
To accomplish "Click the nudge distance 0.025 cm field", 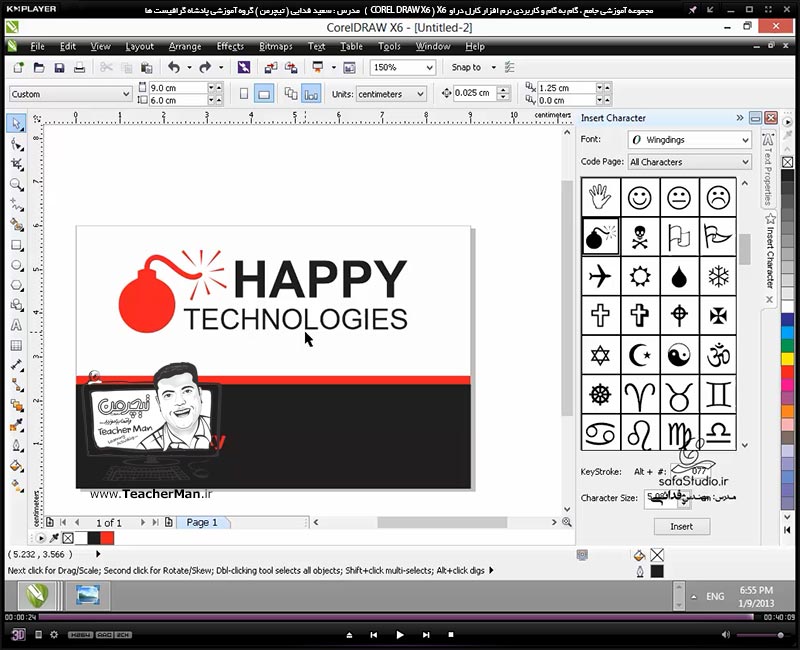I will click(475, 93).
